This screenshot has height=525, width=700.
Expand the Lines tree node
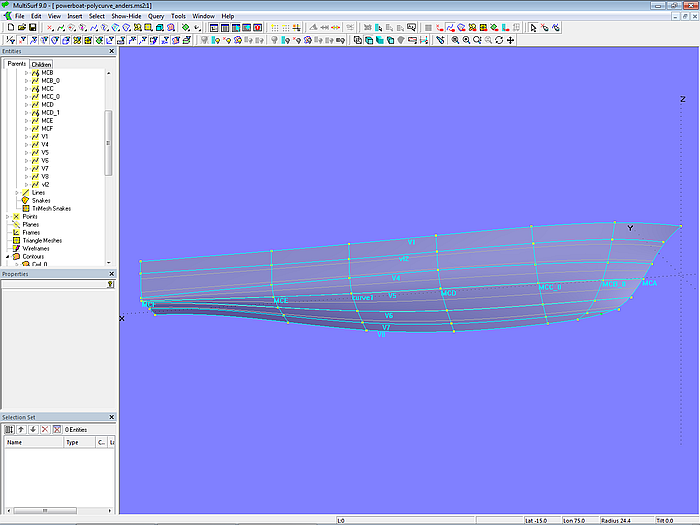point(17,192)
